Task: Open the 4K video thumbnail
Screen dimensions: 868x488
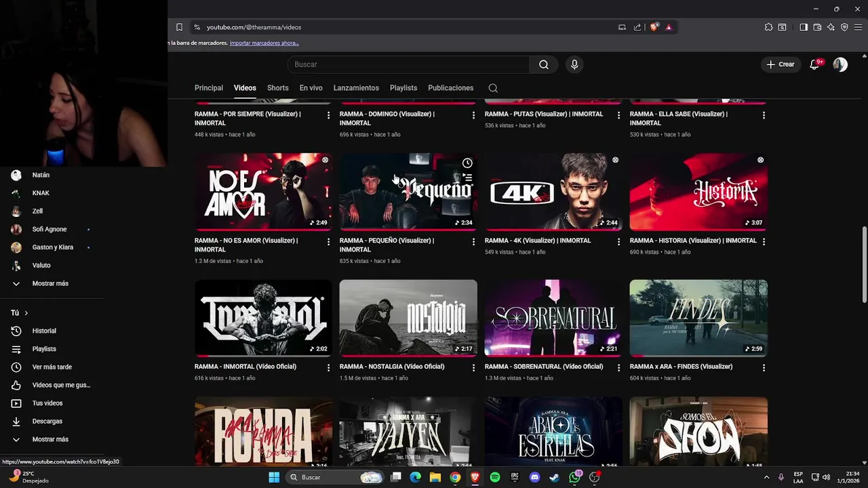Action: (x=553, y=192)
